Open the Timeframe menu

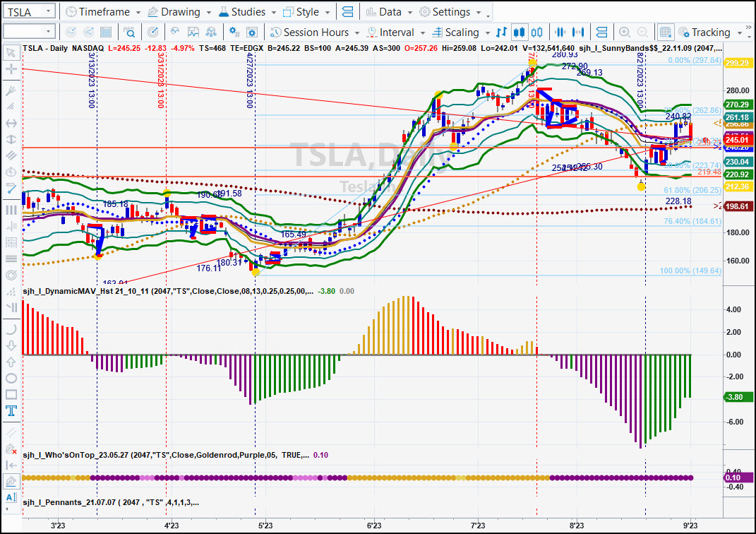98,11
